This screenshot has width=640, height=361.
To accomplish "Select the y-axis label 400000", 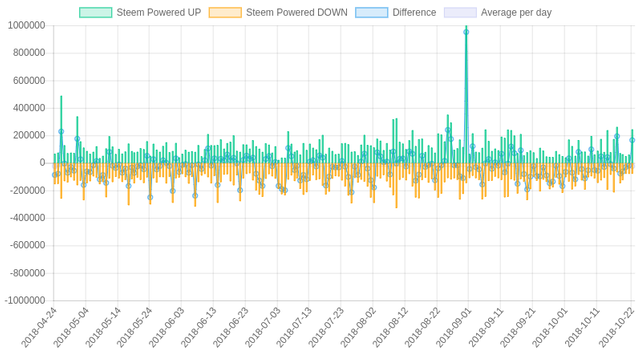I will point(29,108).
